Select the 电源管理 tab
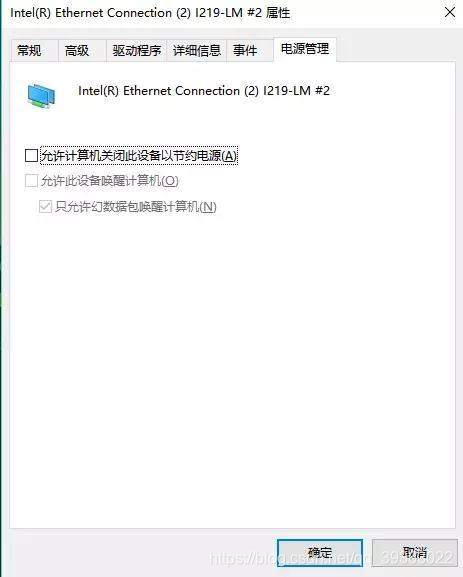Viewport: 463px width, 577px height. coord(305,49)
